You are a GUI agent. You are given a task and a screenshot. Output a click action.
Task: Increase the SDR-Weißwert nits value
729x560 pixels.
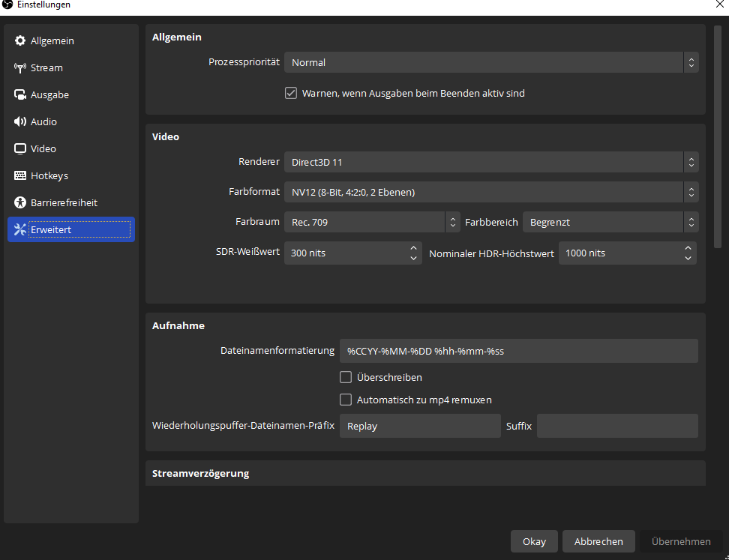(x=413, y=248)
